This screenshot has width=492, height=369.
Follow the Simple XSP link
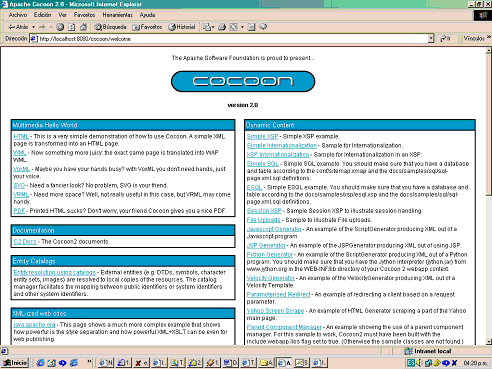click(262, 136)
